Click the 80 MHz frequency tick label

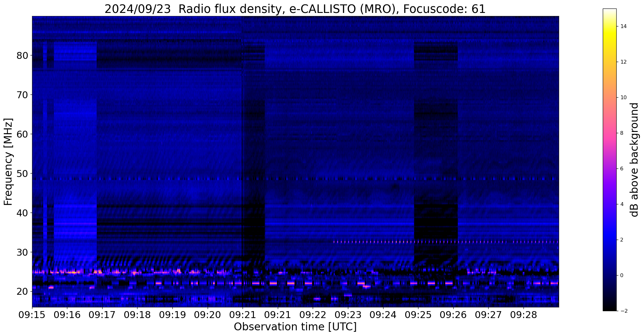(22, 55)
